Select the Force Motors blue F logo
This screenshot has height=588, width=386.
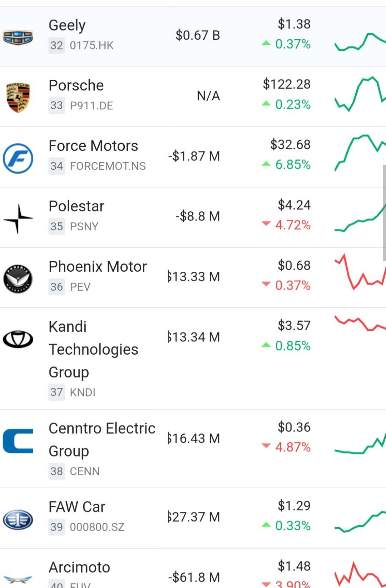(x=18, y=158)
